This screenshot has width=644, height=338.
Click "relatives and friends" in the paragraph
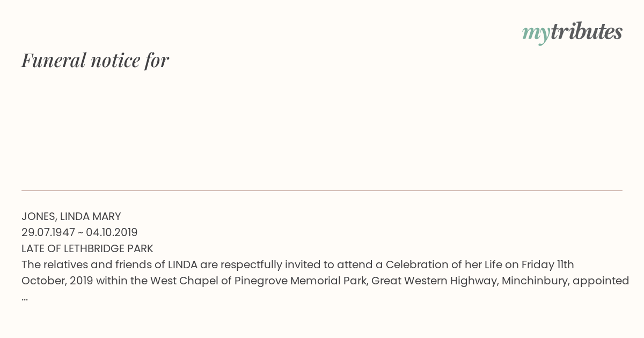(x=101, y=264)
